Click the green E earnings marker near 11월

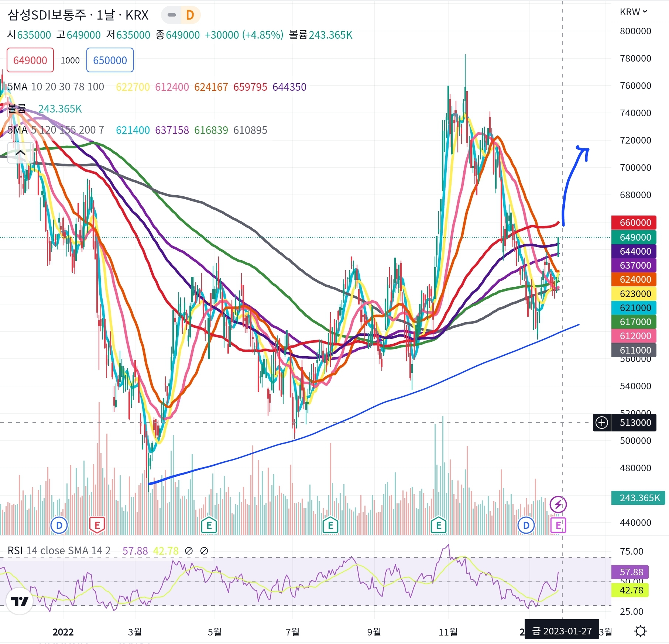439,525
